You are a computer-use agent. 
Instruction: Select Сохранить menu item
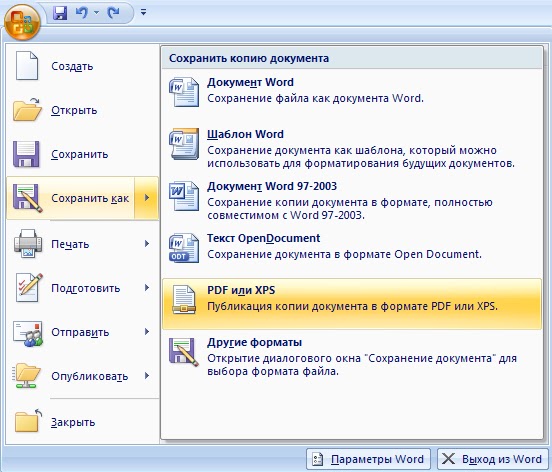pos(83,154)
